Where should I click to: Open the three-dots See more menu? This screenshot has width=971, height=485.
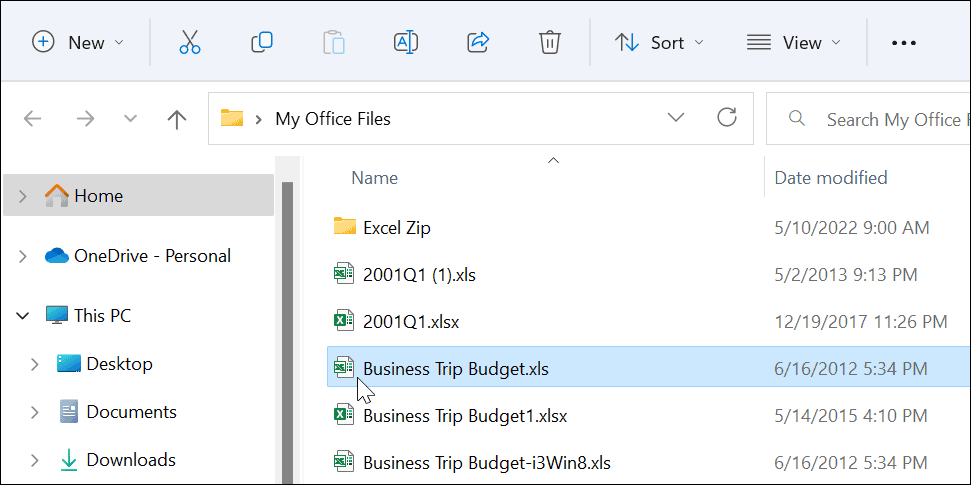coord(903,43)
